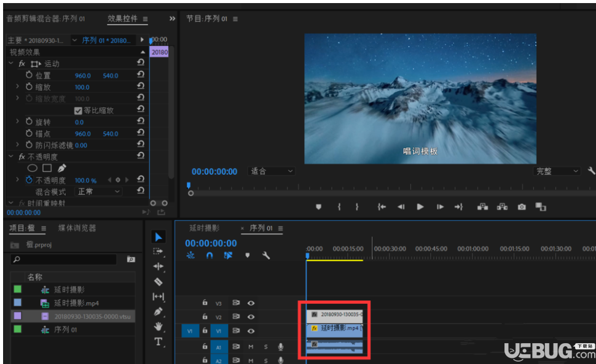Step forward one frame
596x364 pixels.
440,207
